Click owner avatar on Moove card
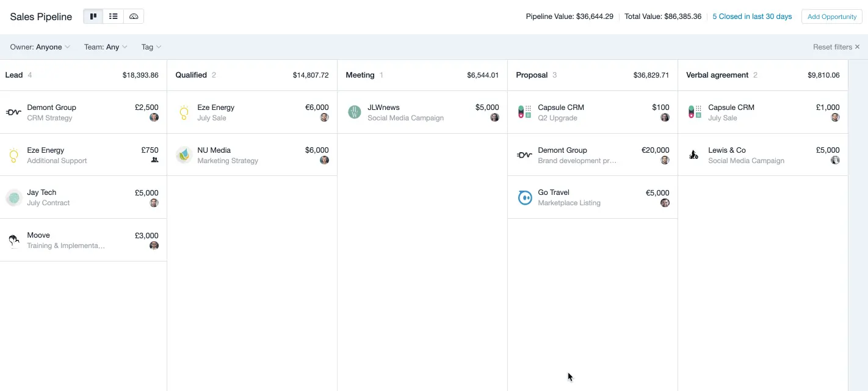Image resolution: width=868 pixels, height=391 pixels. [154, 246]
